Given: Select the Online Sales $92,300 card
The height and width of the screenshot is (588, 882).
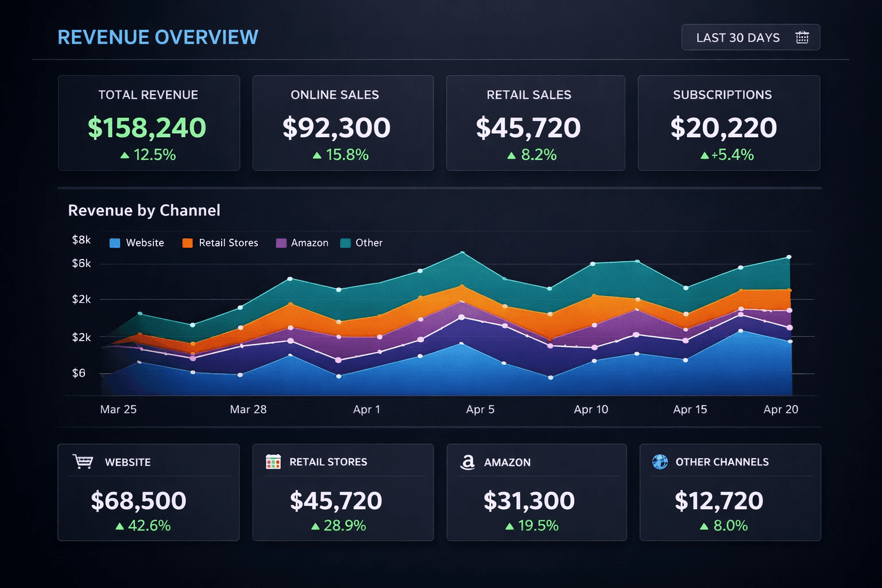Looking at the screenshot, I should (343, 123).
